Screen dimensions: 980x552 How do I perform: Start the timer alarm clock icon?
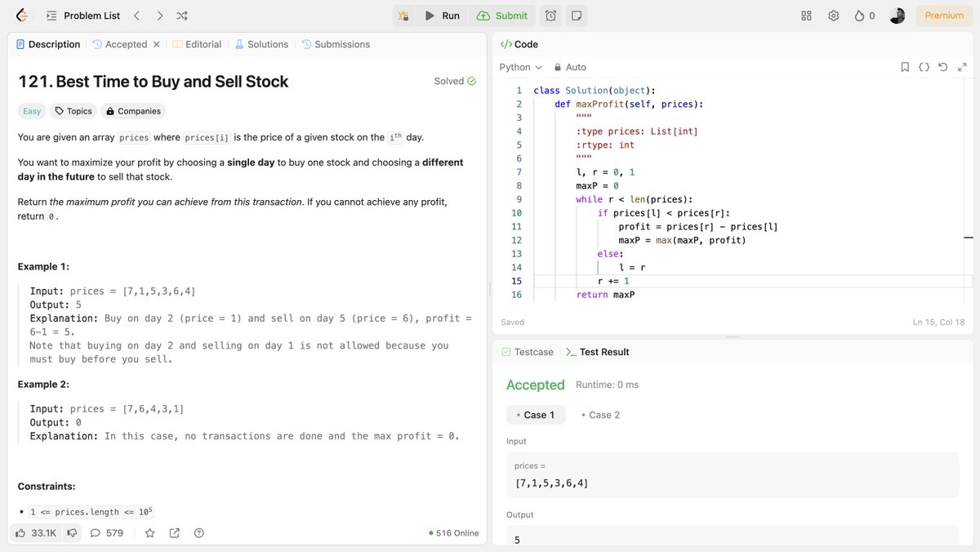point(551,16)
